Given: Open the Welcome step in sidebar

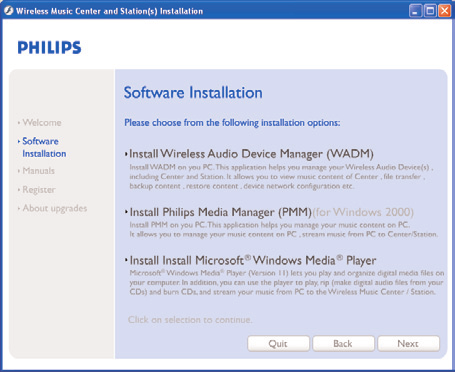Looking at the screenshot, I should coord(40,122).
